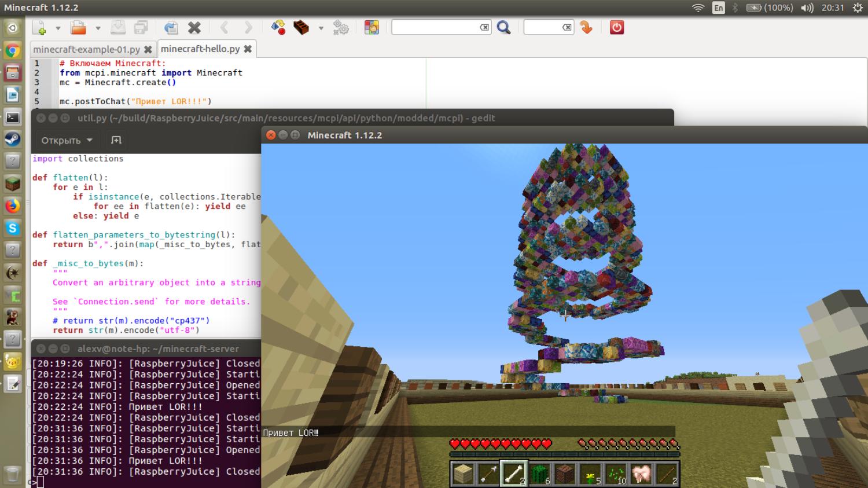Image resolution: width=868 pixels, height=488 pixels.
Task: Switch to gedit text editor dock icon
Action: (13, 384)
